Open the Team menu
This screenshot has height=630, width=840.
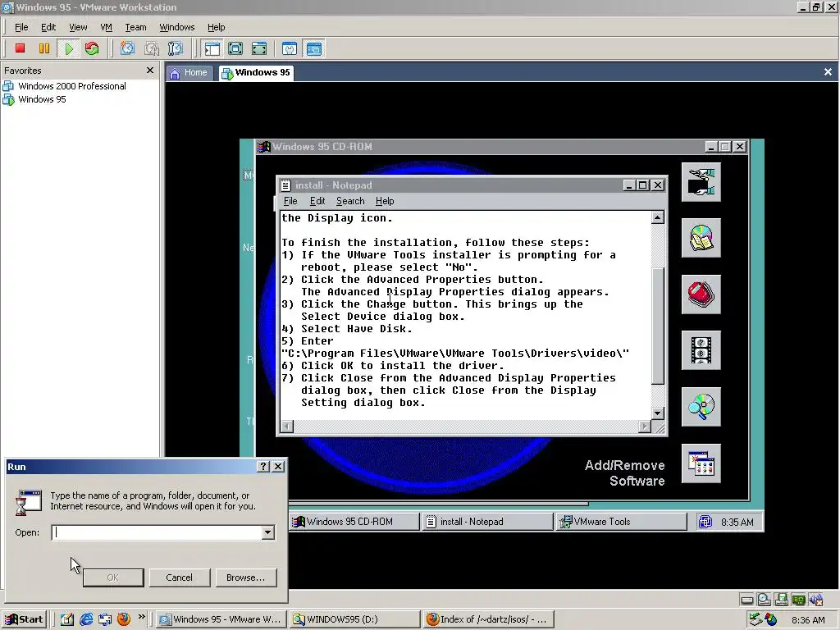135,27
